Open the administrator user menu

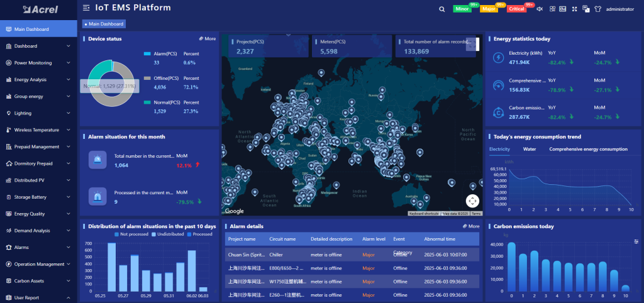click(x=619, y=9)
